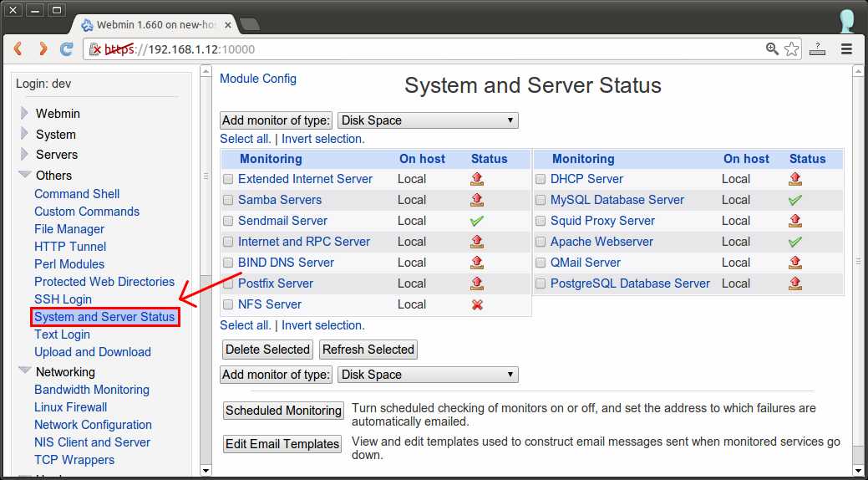Click status icon for QMail Server
This screenshot has width=868, height=480.
(x=795, y=263)
